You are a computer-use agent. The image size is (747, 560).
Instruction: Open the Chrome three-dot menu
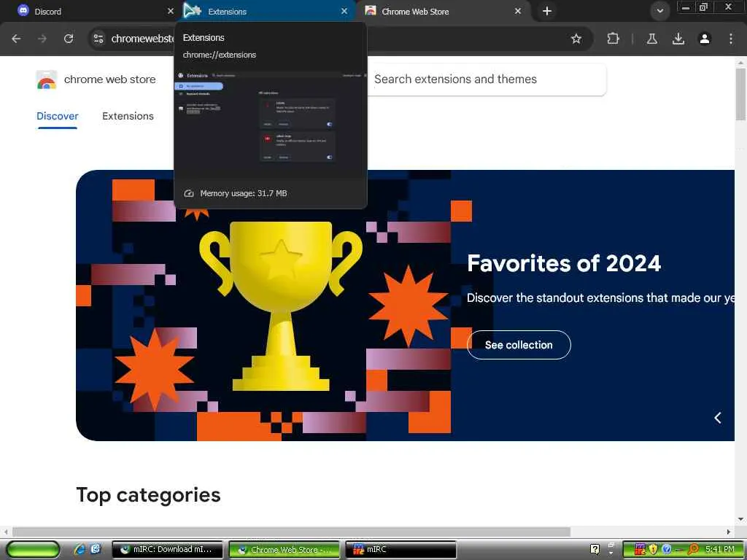coord(730,39)
